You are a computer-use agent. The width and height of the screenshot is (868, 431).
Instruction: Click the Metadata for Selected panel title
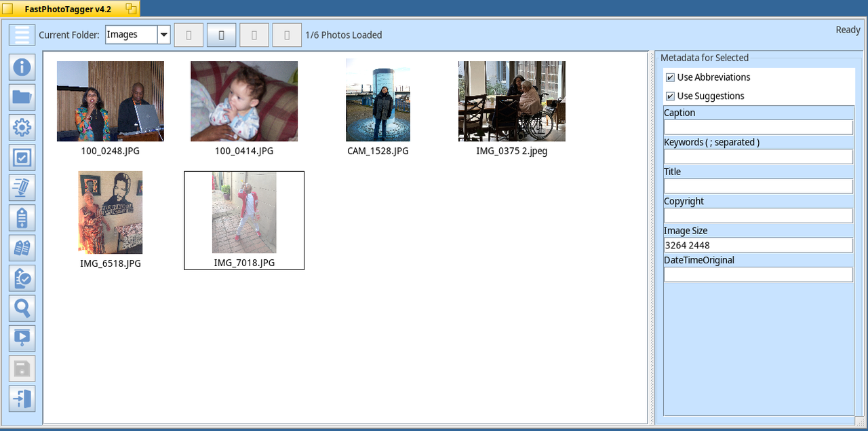tap(705, 58)
